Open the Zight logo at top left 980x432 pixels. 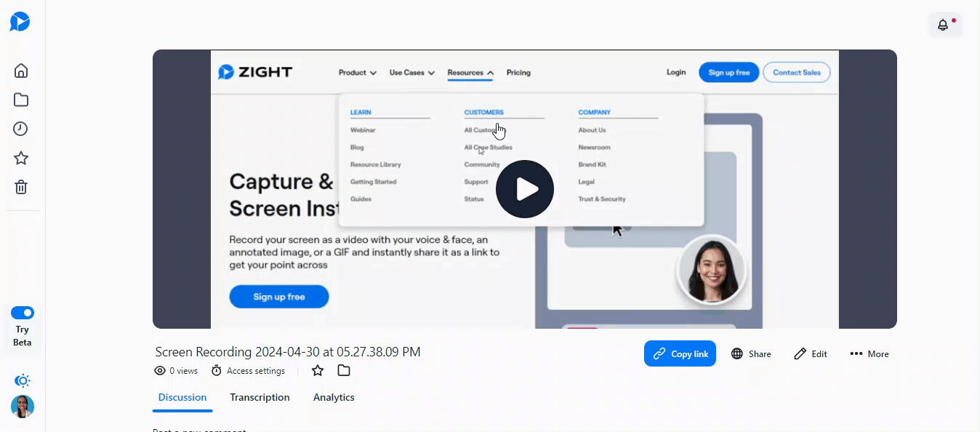pyautogui.click(x=20, y=21)
